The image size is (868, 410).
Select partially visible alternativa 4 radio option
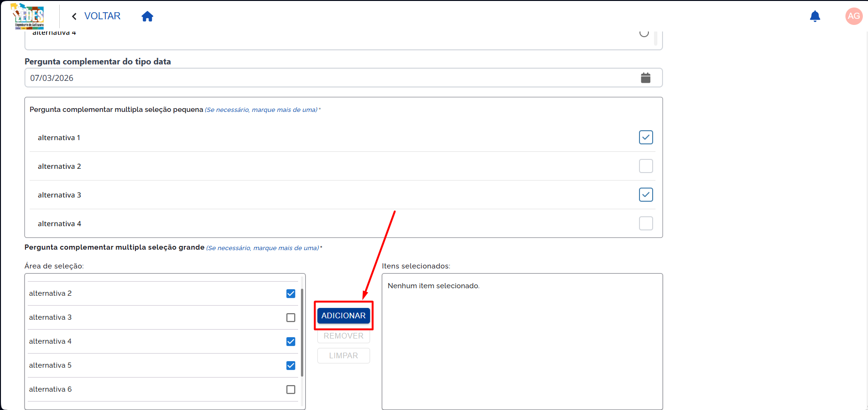[644, 33]
